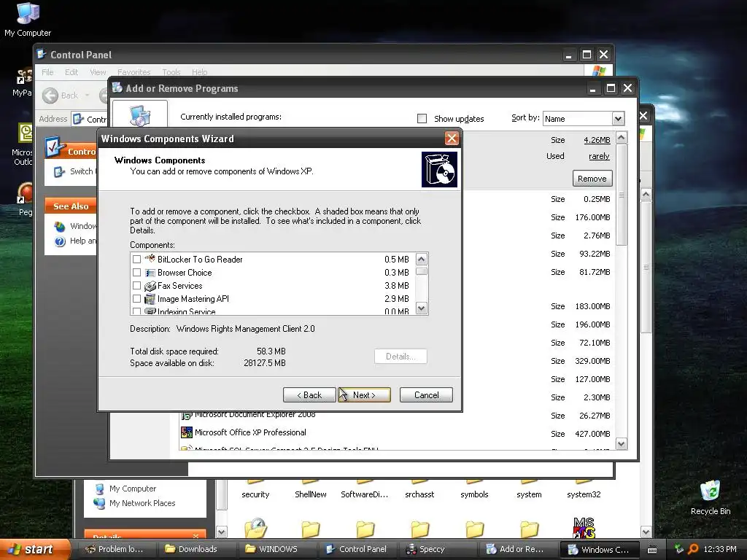Open Favorites menu in Control Panel
The width and height of the screenshot is (747, 560).
(x=134, y=72)
